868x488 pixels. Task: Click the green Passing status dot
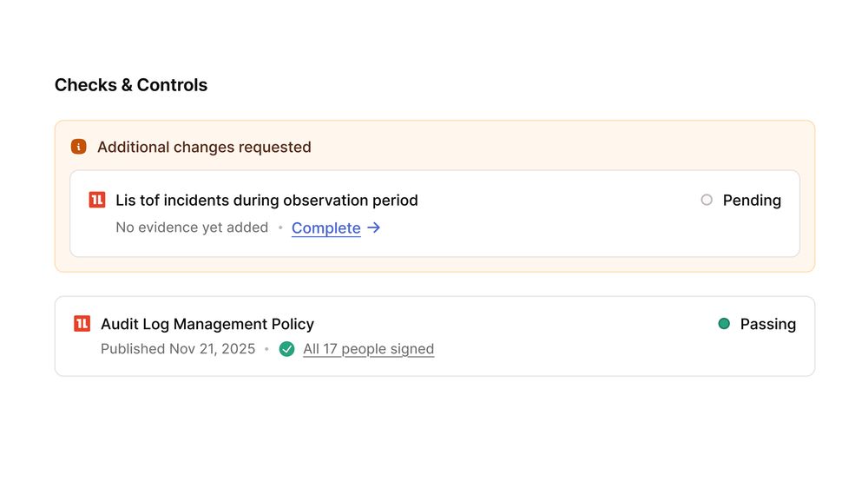[724, 324]
